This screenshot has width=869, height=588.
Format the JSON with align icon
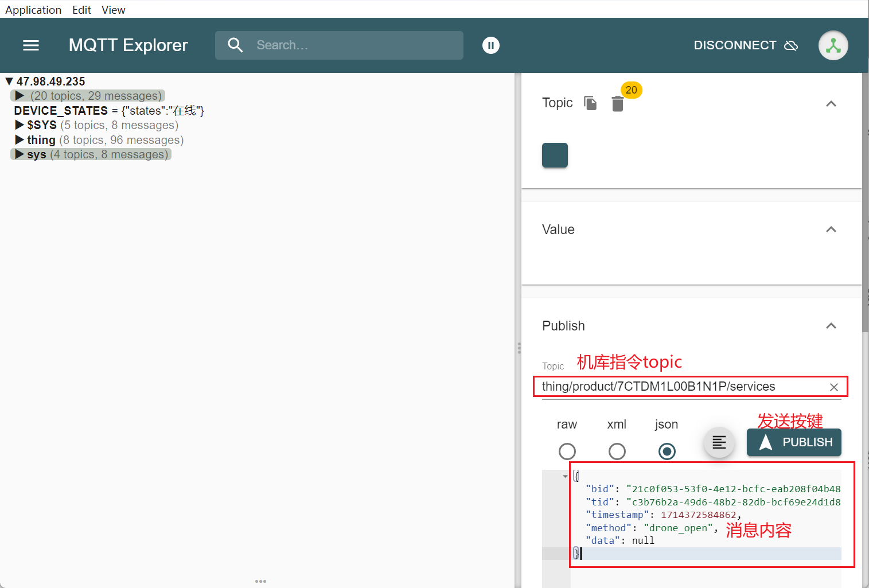pyautogui.click(x=719, y=442)
